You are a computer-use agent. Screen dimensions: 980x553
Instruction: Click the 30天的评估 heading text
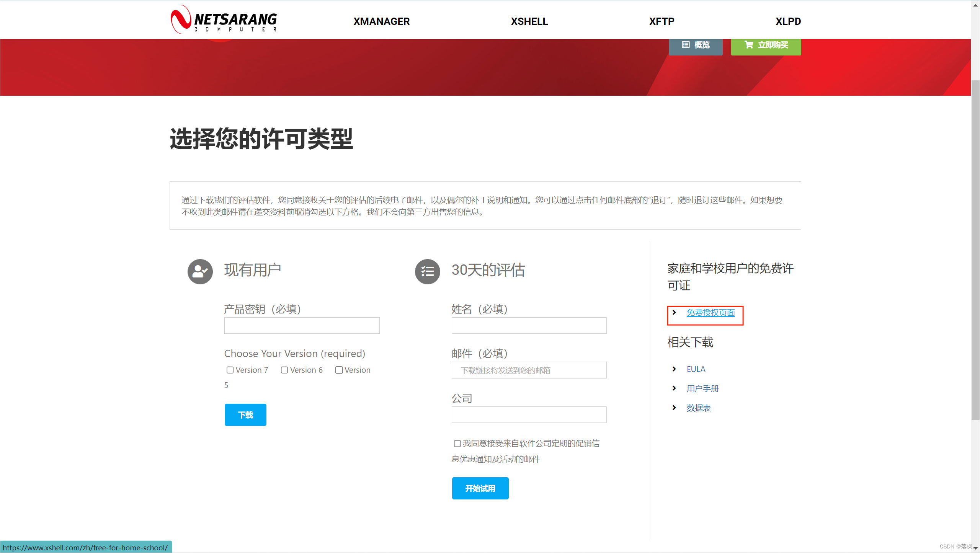tap(488, 270)
